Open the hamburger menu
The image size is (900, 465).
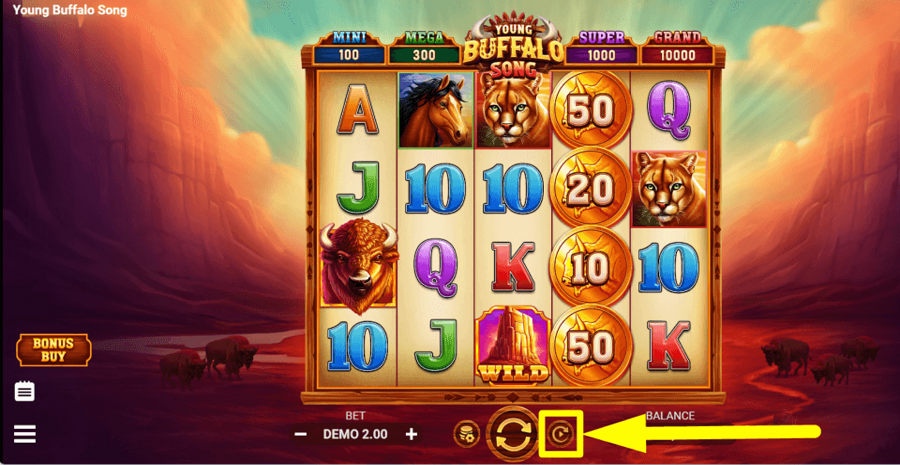25,434
